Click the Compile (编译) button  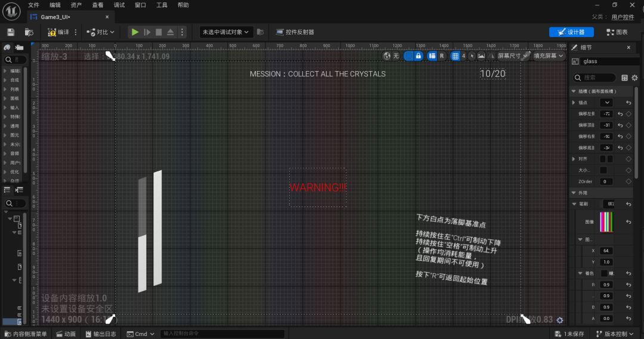click(x=58, y=32)
